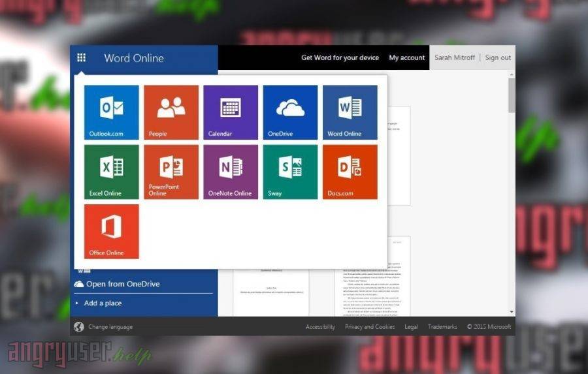Open the Trademarks footer link

(x=442, y=327)
